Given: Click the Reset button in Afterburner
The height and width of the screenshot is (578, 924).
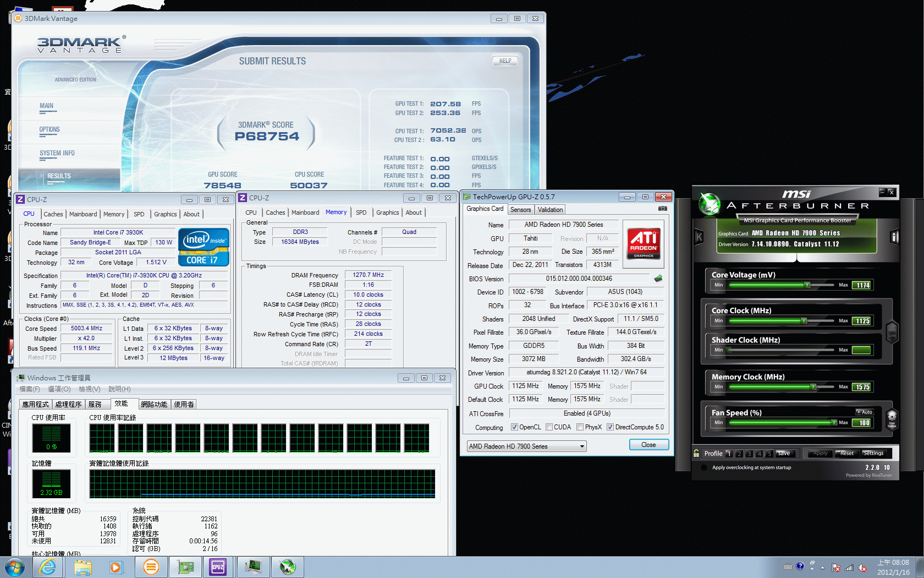Looking at the screenshot, I should (x=847, y=454).
